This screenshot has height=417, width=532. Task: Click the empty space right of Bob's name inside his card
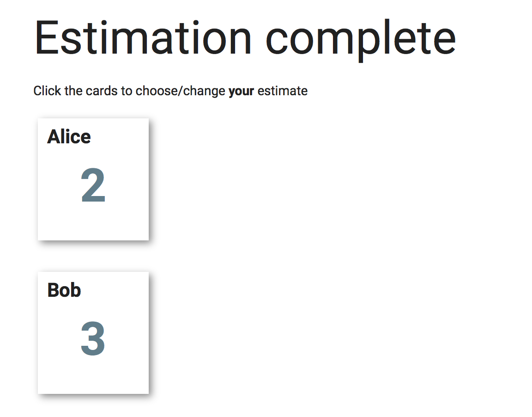tap(115, 290)
